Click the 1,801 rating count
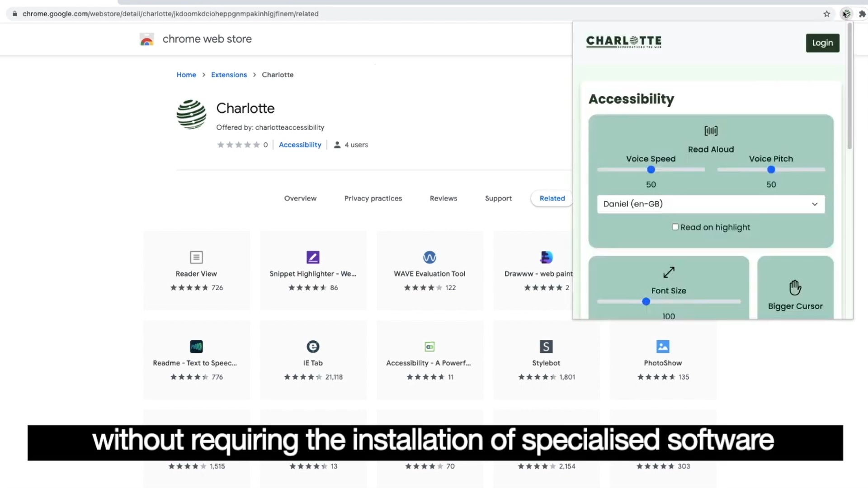 tap(567, 377)
